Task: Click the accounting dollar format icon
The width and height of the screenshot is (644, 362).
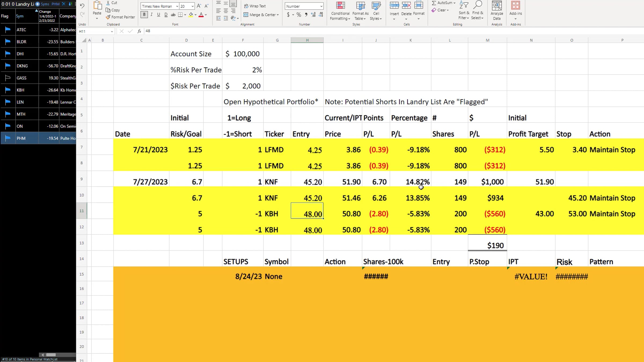Action: 288,15
